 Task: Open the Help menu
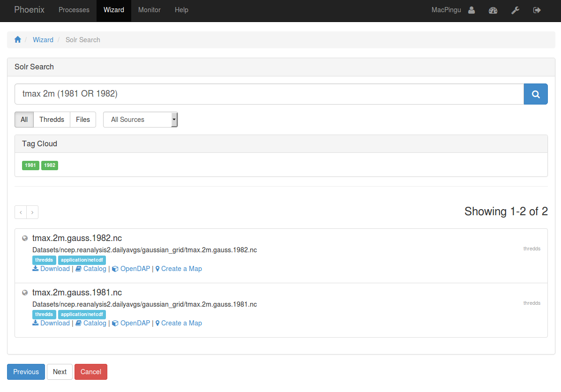(x=181, y=10)
